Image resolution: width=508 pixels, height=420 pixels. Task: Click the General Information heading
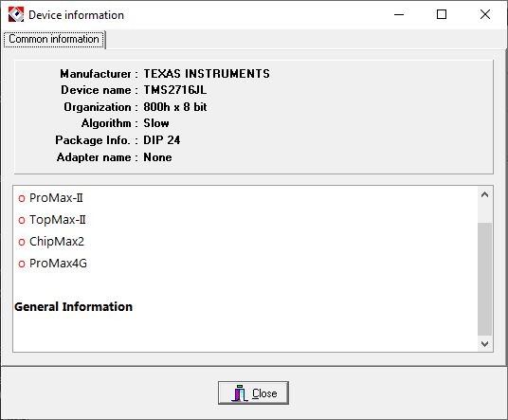tap(74, 306)
